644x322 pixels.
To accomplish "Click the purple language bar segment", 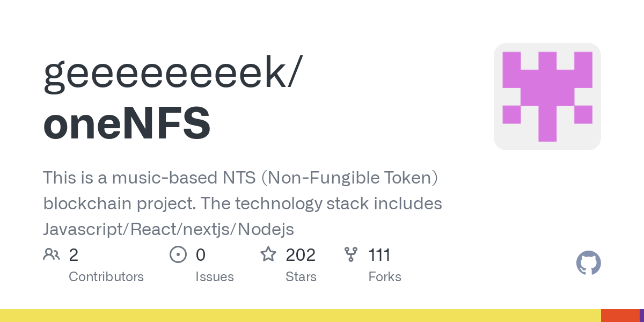I will [641, 316].
